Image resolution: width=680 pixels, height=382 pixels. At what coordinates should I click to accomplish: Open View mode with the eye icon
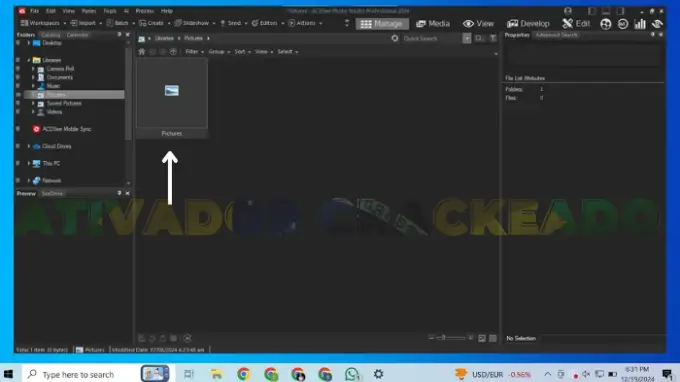click(478, 23)
